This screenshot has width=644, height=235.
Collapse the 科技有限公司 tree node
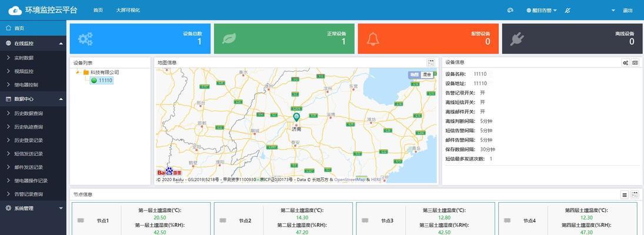tap(78, 72)
